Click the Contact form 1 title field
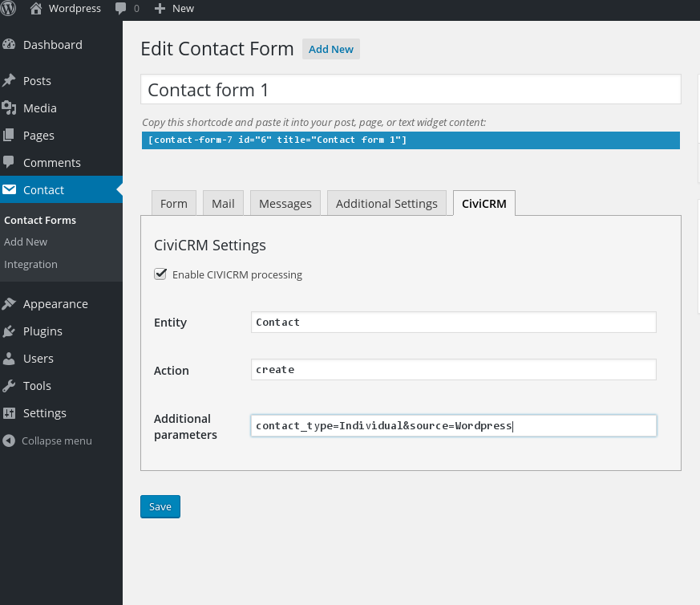This screenshot has height=605, width=700. pos(411,89)
